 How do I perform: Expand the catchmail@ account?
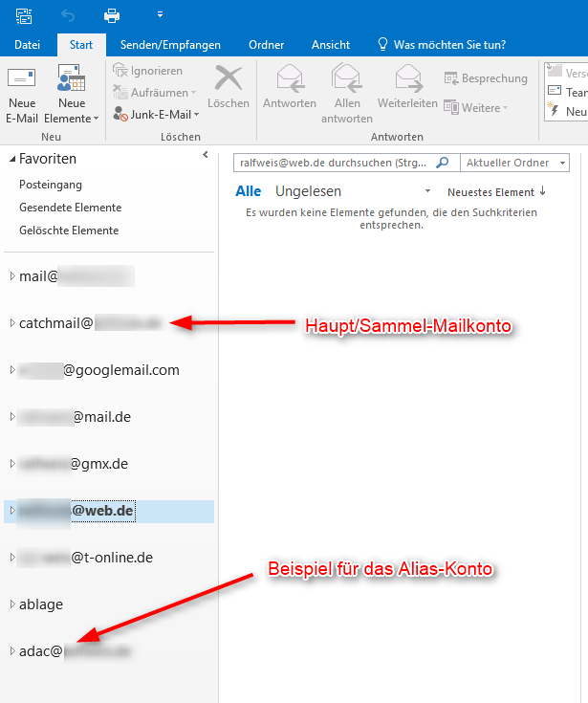point(12,323)
